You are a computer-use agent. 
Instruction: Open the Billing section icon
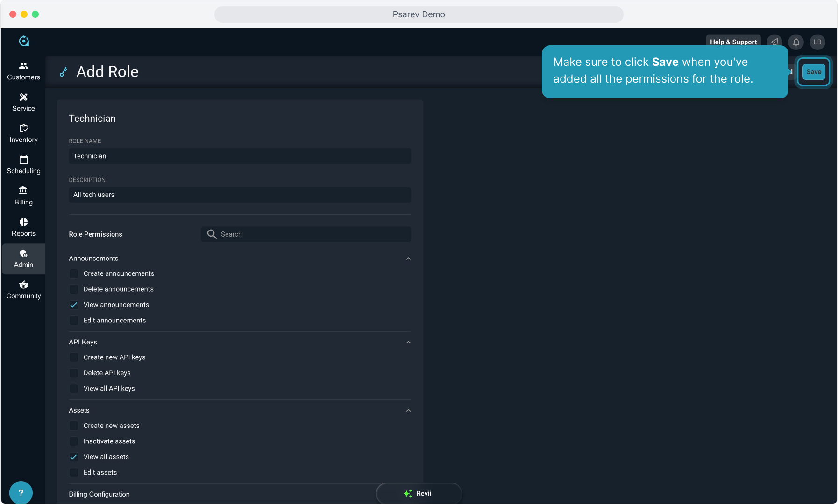click(x=23, y=190)
